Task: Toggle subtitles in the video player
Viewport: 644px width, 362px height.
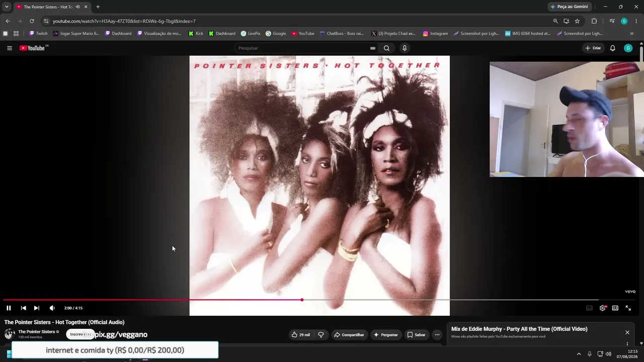Action: (x=589, y=308)
